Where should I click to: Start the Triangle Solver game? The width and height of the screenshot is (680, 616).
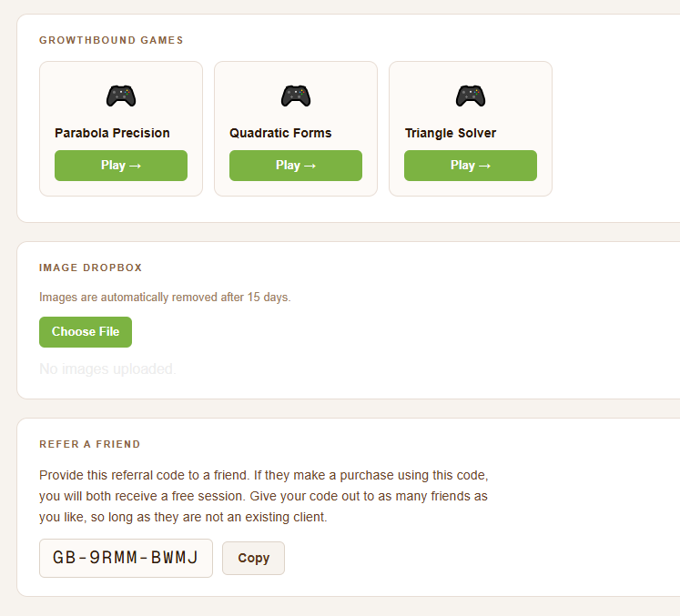click(x=471, y=166)
